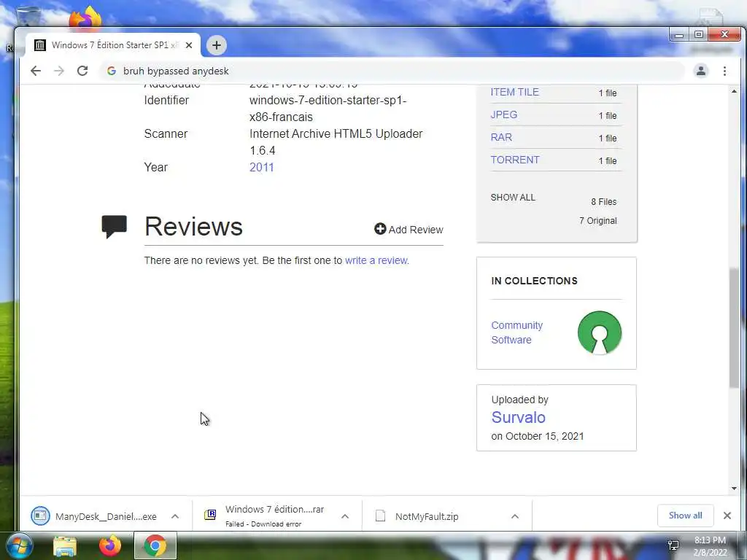The image size is (747, 560).
Task: Open uploader Survalo's profile
Action: click(519, 417)
